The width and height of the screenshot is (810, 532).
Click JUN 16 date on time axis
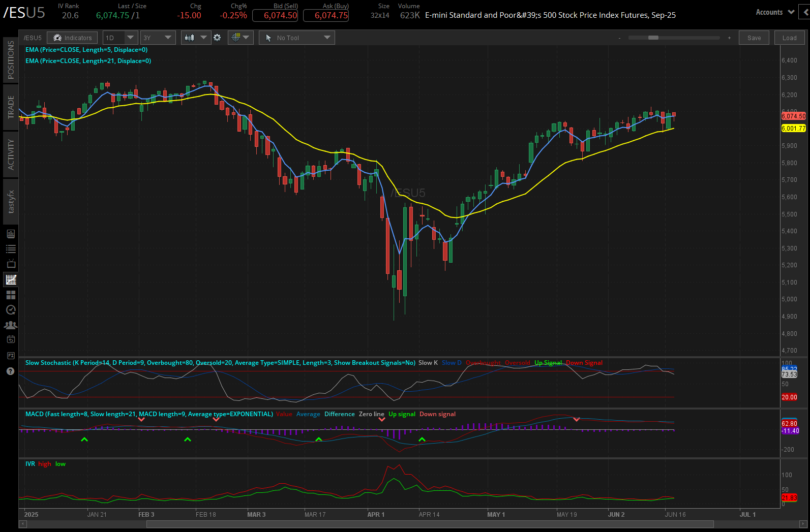pos(675,515)
